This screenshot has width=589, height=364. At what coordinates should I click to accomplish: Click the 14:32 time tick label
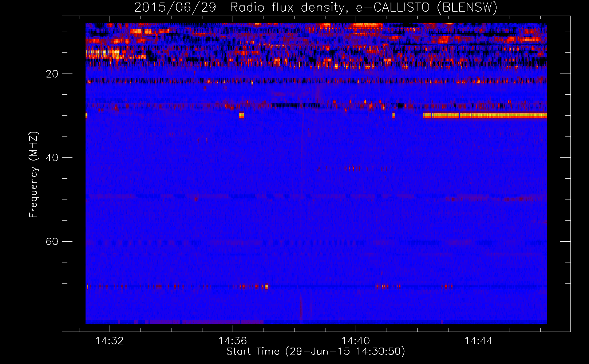[x=110, y=341]
